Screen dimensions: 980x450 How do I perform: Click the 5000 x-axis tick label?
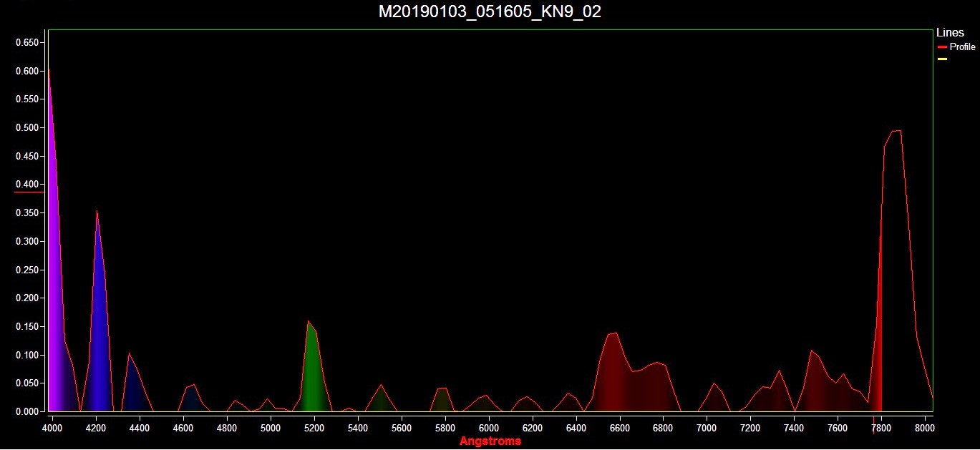click(x=271, y=428)
